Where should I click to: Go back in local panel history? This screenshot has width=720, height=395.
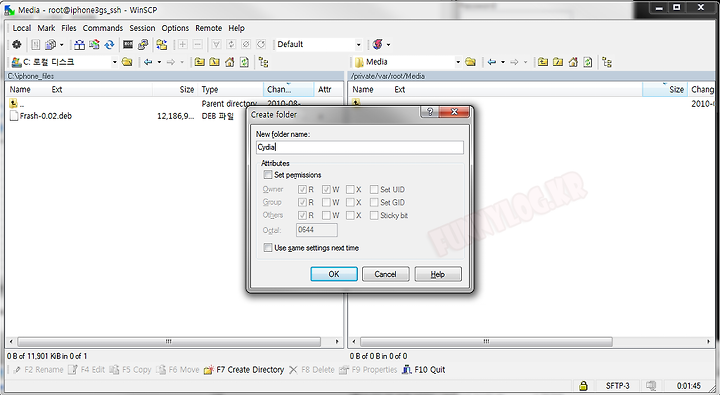click(148, 62)
